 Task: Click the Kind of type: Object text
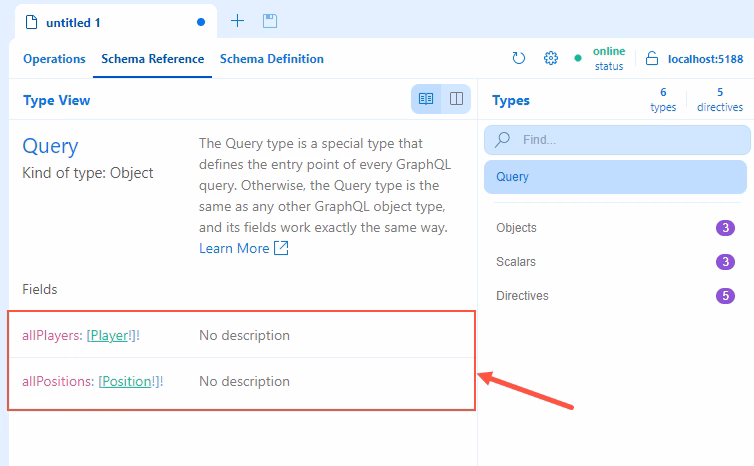(88, 173)
